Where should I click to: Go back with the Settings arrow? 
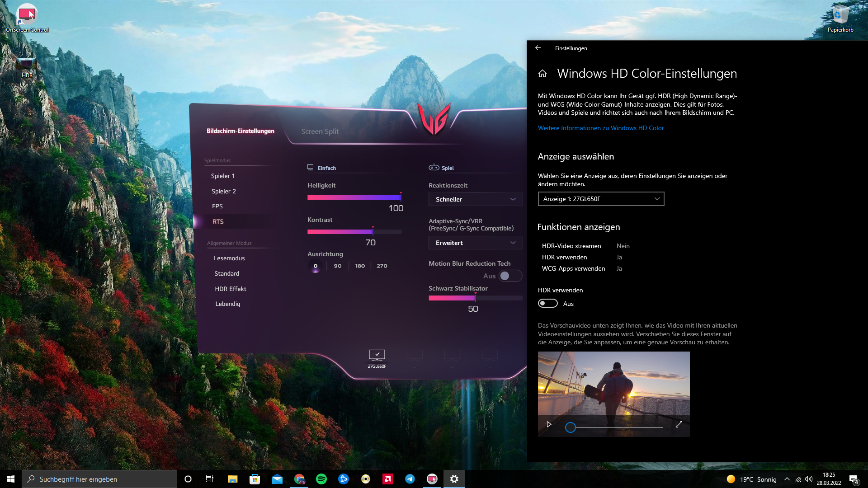coord(538,48)
